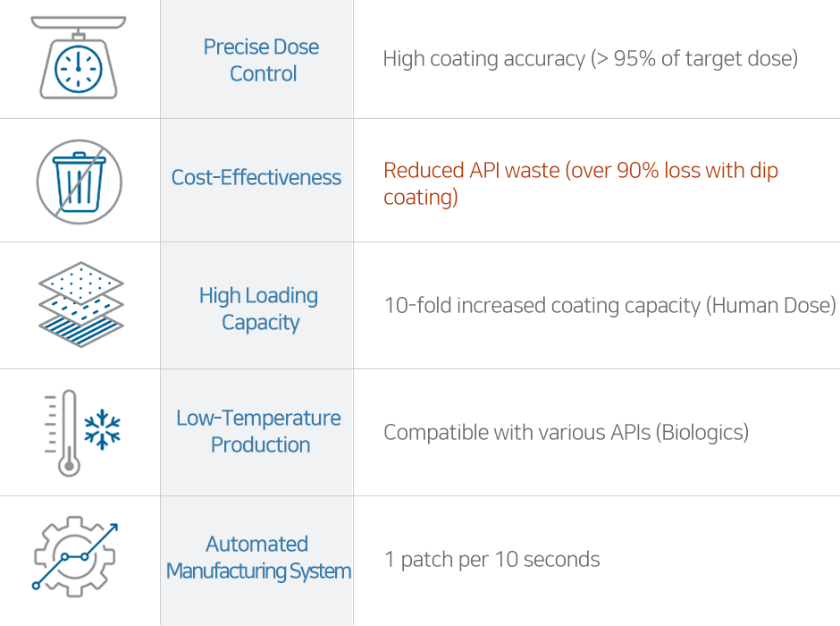
Task: Click "10-fold increased coating capacity" phrase
Action: (542, 305)
